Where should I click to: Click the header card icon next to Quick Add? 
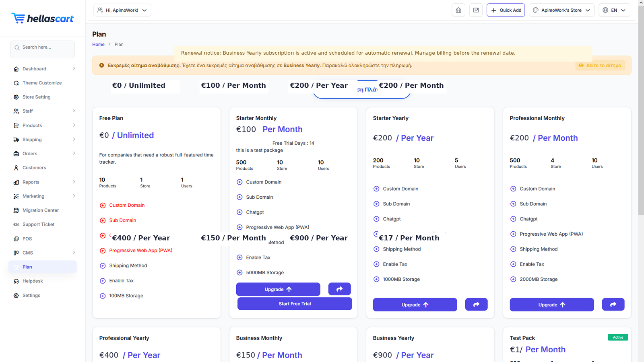click(476, 10)
